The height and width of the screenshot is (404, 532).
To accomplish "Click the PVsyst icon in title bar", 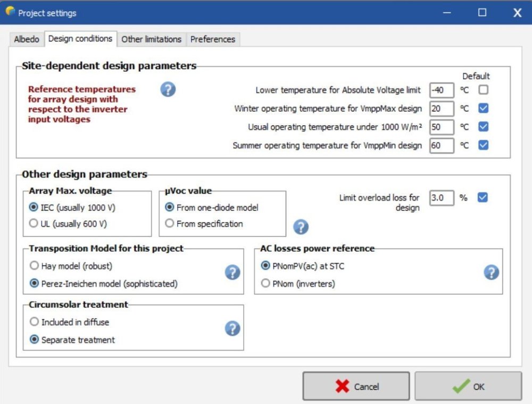I will 10,12.
